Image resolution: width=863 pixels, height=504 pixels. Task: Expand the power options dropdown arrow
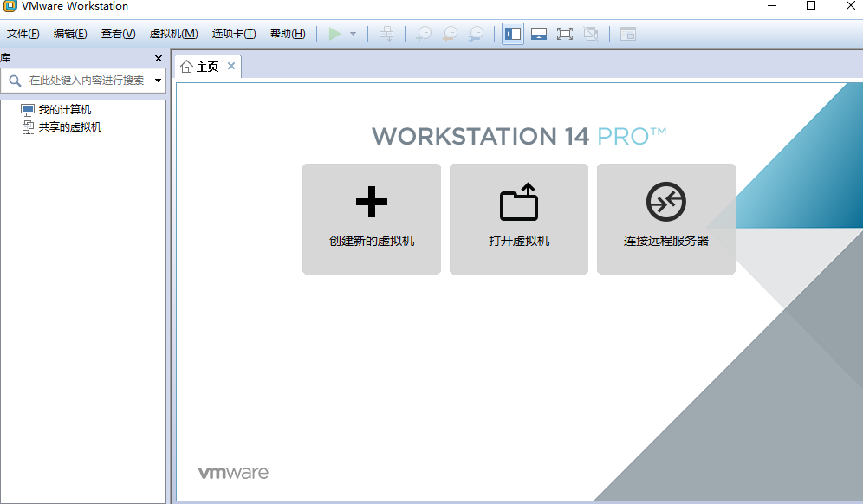(x=354, y=34)
